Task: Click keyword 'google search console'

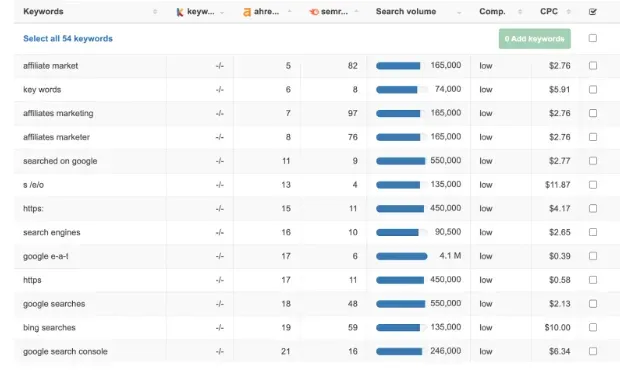Action: point(65,351)
